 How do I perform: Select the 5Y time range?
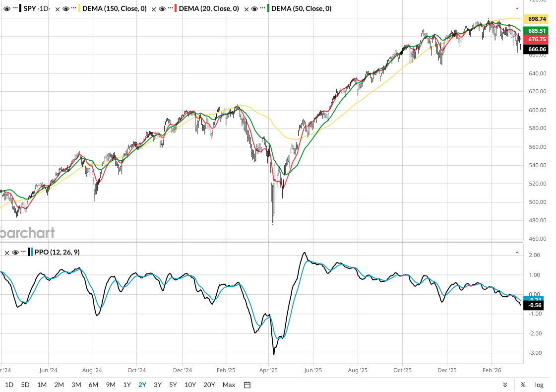pyautogui.click(x=173, y=385)
